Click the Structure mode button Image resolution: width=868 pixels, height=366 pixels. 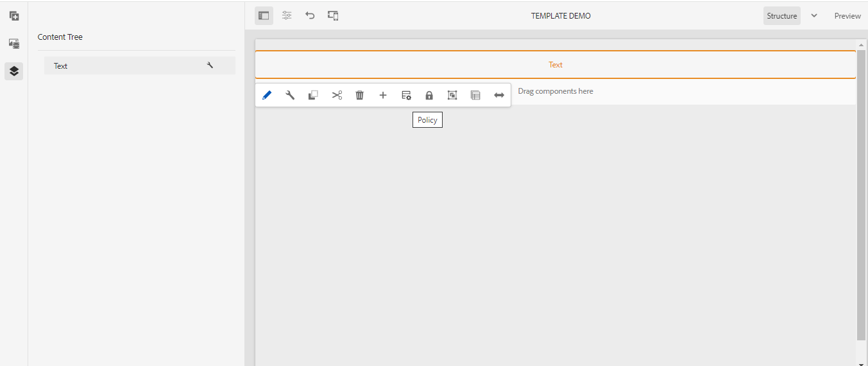point(782,16)
